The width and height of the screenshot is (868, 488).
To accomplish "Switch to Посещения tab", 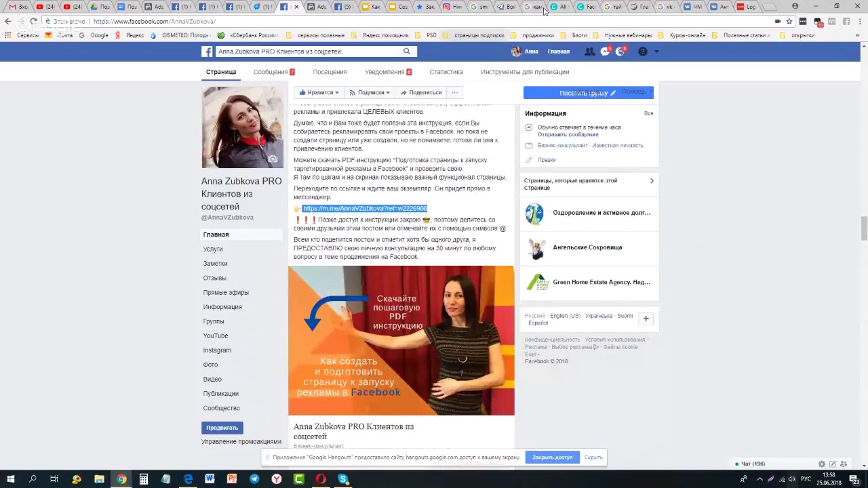I will (330, 72).
